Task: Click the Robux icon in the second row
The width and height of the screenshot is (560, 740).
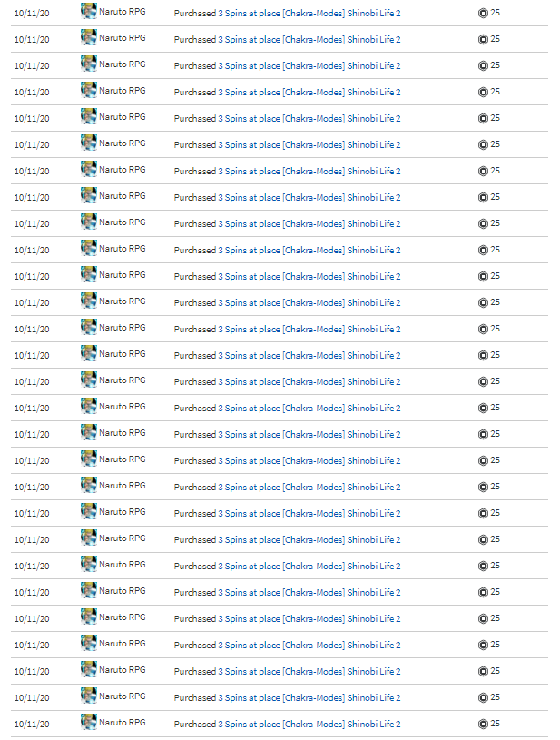Action: pos(483,40)
